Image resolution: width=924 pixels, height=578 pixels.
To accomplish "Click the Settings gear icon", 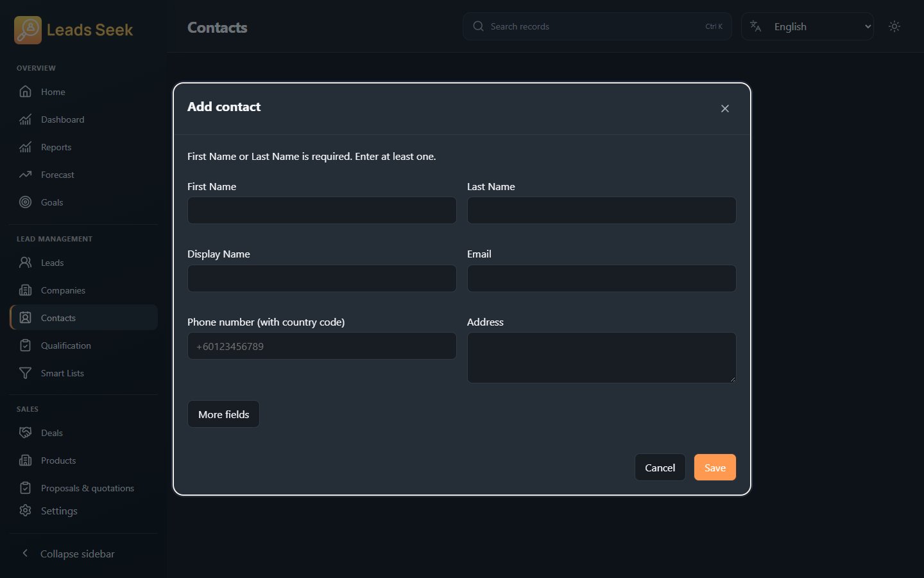I will (25, 511).
